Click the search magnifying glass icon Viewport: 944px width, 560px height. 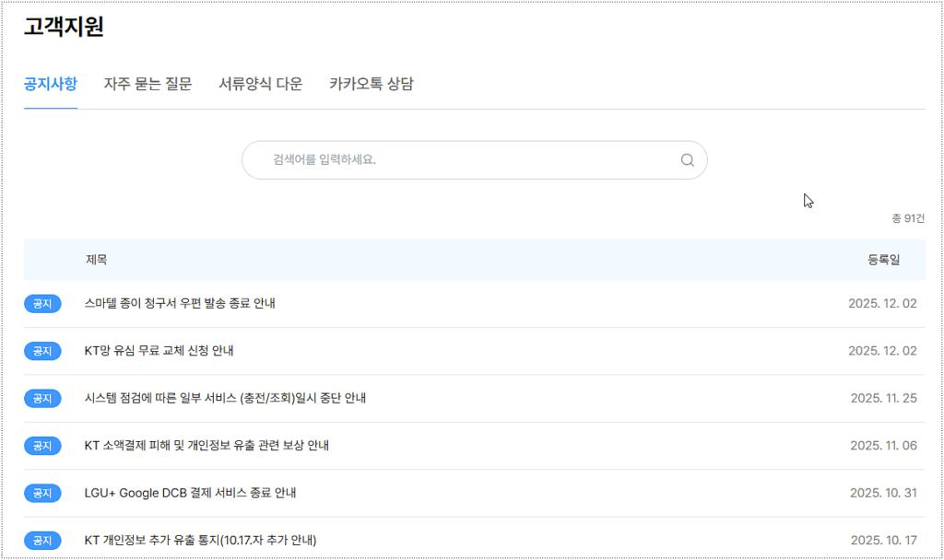click(x=687, y=159)
